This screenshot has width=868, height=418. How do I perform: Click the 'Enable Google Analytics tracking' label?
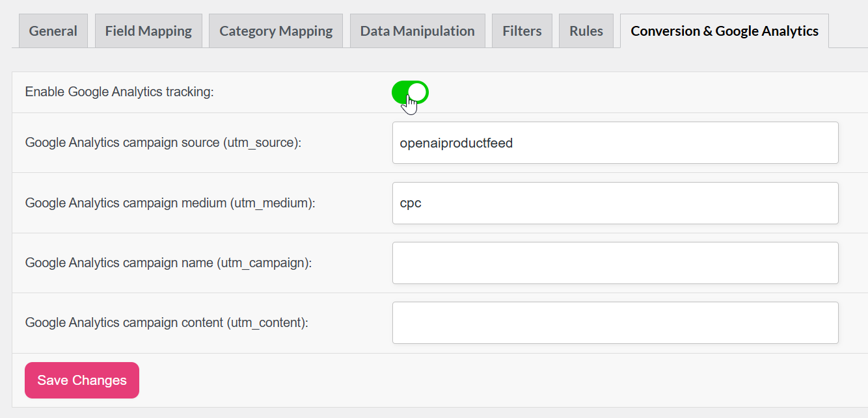tap(119, 92)
